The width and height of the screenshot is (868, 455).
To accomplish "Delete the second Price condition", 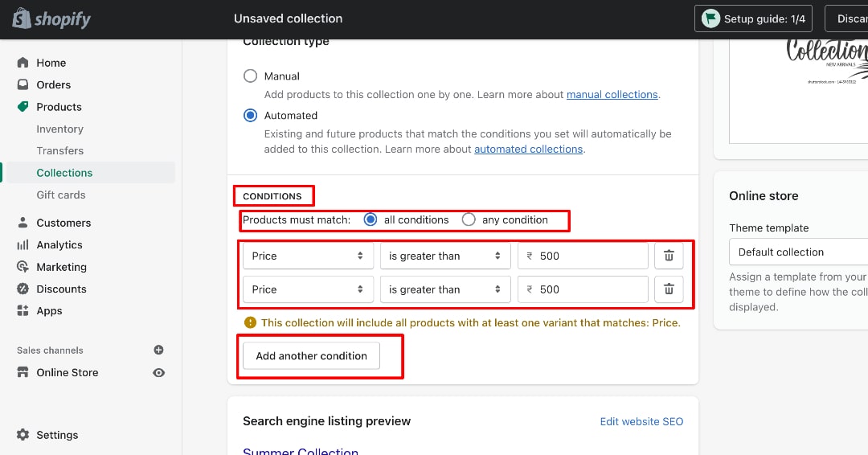I will (669, 289).
